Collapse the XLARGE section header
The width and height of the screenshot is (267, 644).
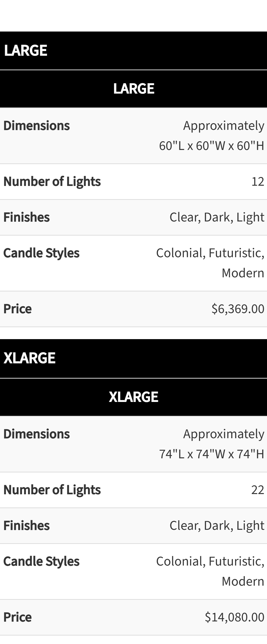tap(133, 358)
